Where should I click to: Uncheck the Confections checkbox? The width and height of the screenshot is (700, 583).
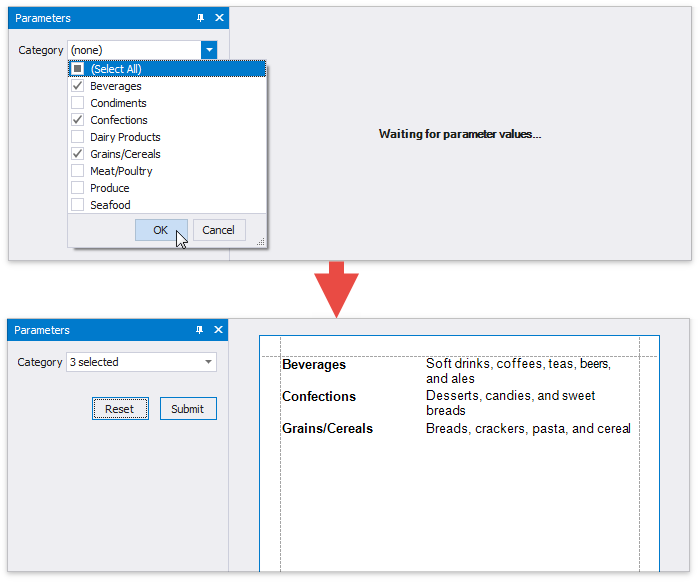[x=77, y=120]
